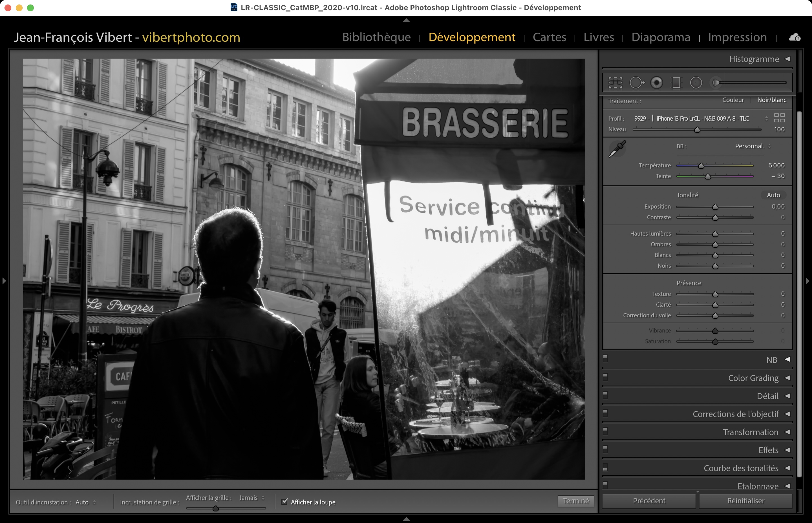
Task: Pick the Radial Filter tool
Action: [696, 83]
